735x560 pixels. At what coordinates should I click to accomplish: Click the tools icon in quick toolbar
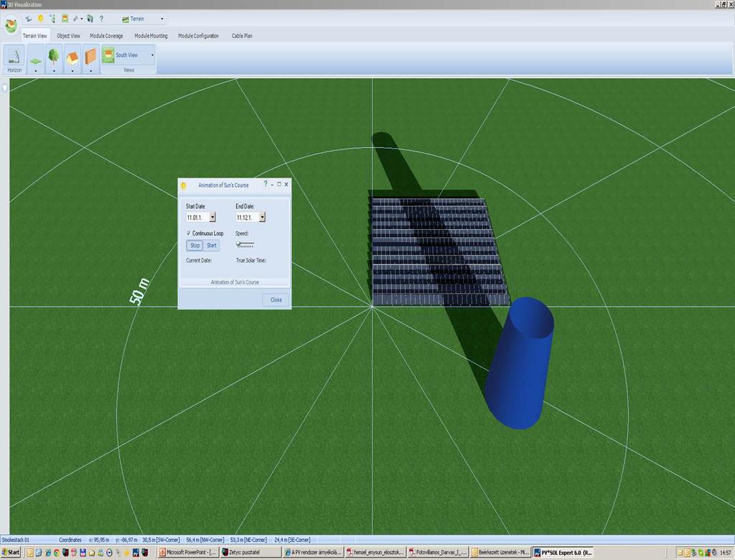(75, 19)
